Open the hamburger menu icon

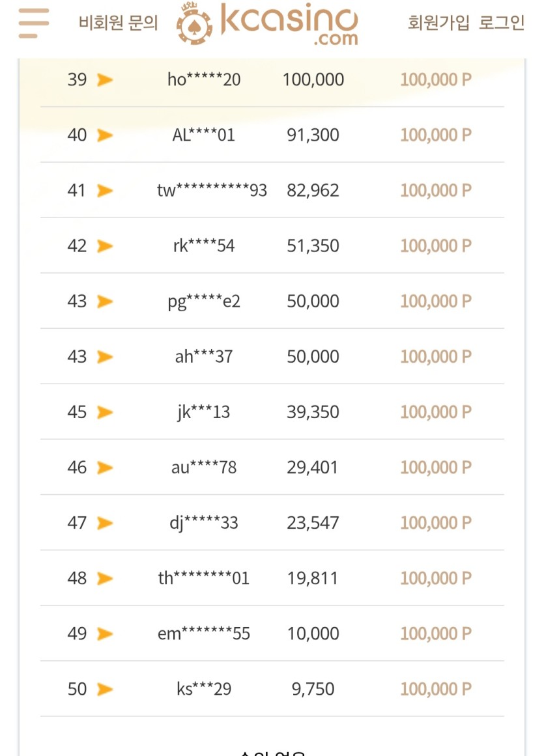[x=34, y=23]
